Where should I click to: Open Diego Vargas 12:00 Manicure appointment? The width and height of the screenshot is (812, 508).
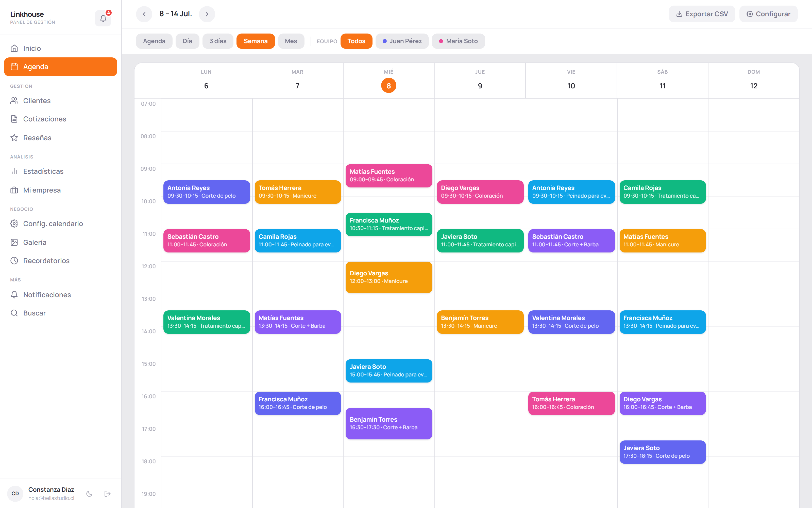pos(389,277)
